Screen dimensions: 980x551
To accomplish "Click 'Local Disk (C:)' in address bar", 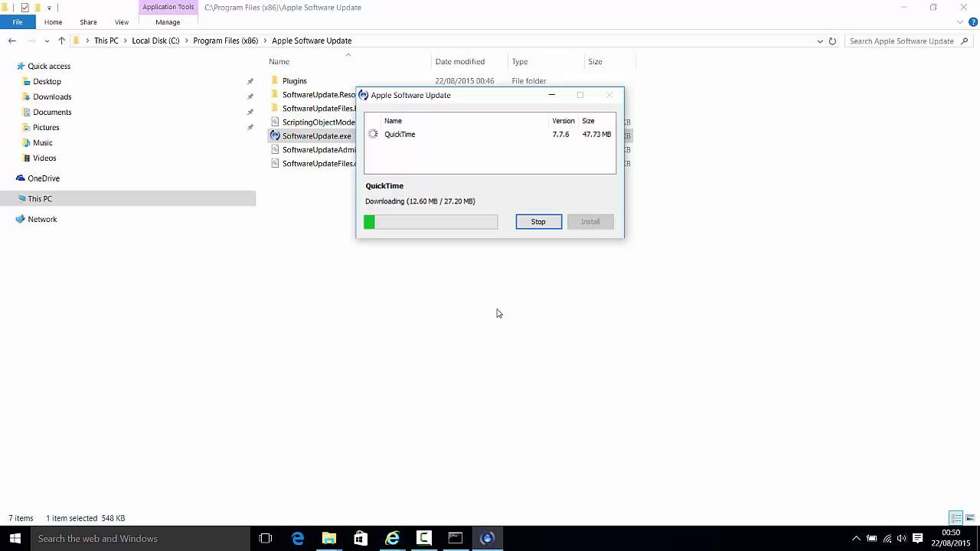I will [155, 41].
